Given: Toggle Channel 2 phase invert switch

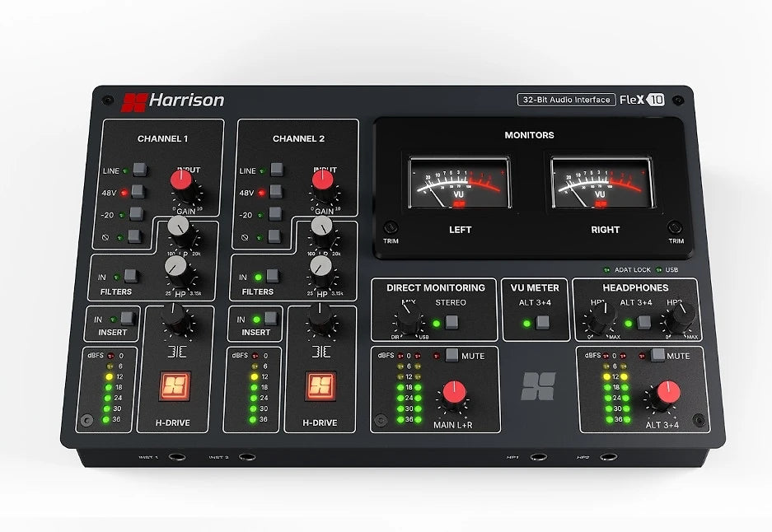Looking at the screenshot, I should tap(274, 236).
